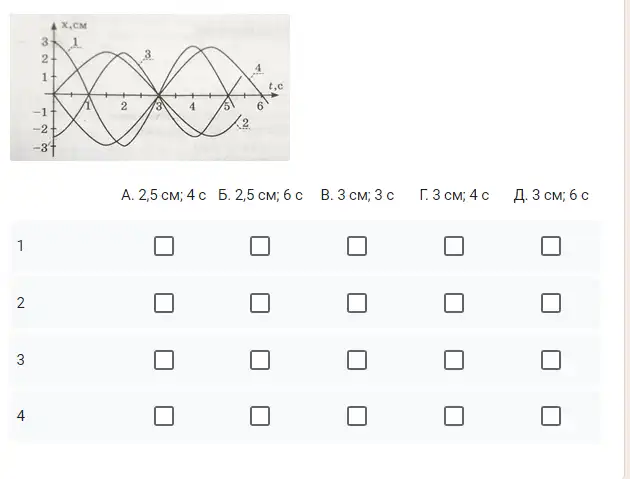
Task: Check row 2 option А. 2,5 см; 4 с
Action: coord(164,303)
